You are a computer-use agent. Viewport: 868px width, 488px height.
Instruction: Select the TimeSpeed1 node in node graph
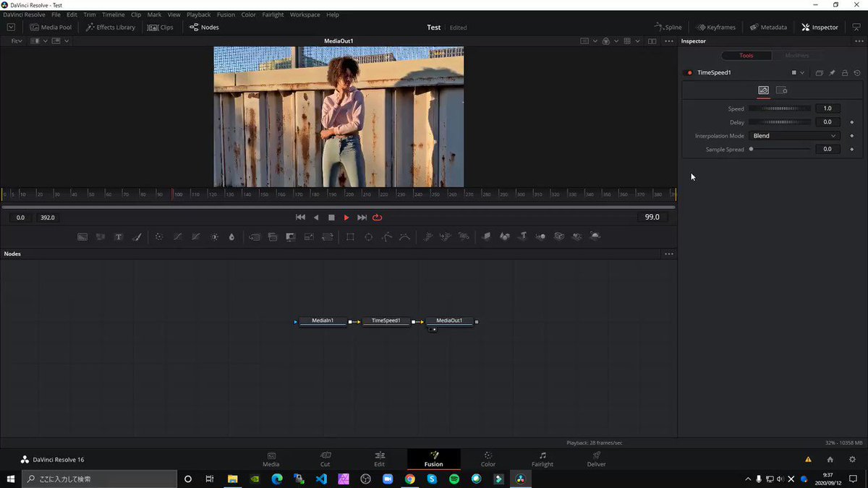click(386, 321)
